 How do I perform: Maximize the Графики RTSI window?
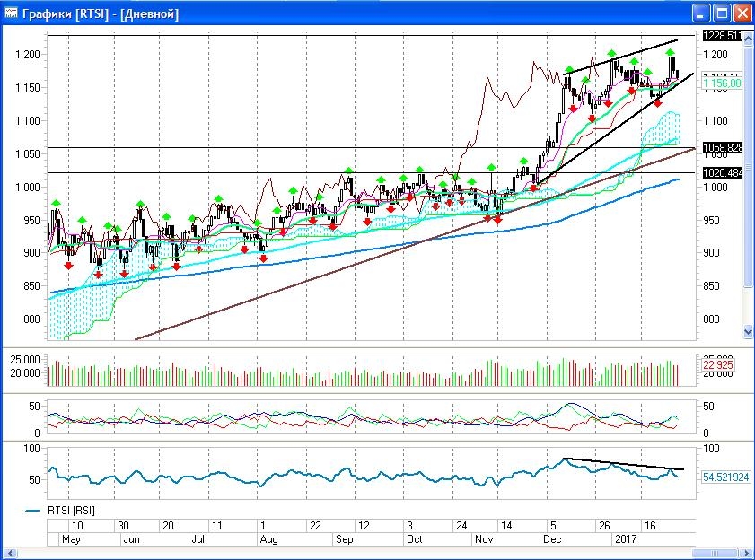click(x=721, y=13)
